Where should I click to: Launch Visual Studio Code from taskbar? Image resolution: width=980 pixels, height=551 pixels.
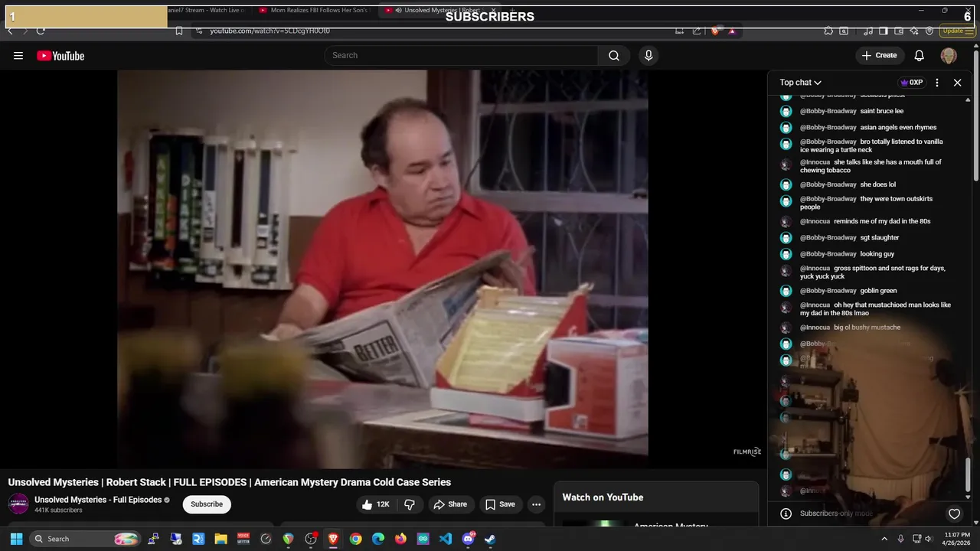pos(446,539)
